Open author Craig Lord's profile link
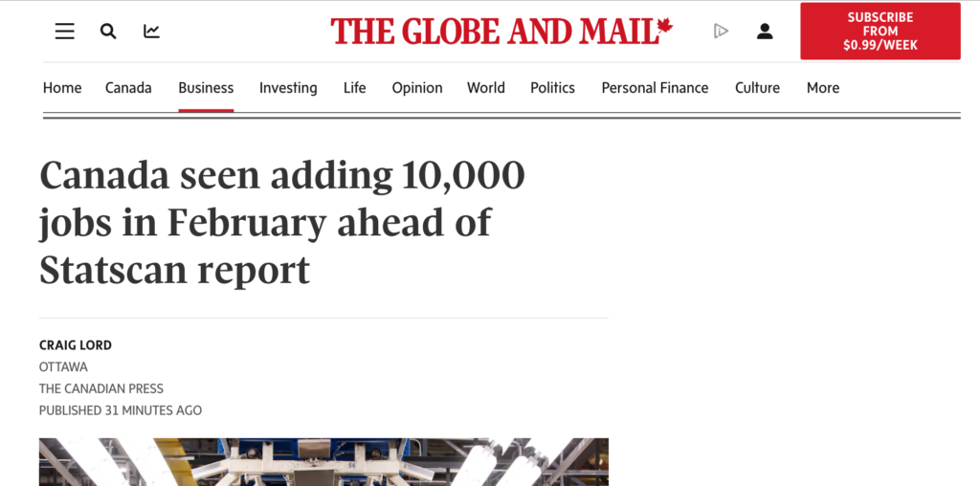This screenshot has height=486, width=980. click(76, 345)
